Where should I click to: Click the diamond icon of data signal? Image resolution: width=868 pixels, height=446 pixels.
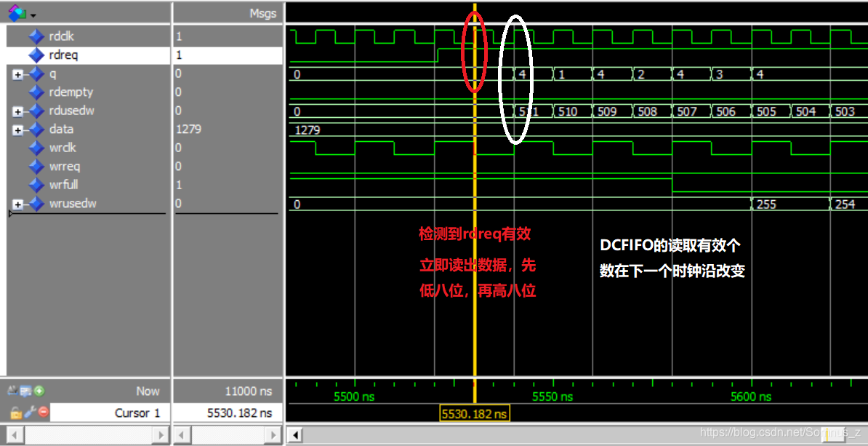click(x=36, y=130)
